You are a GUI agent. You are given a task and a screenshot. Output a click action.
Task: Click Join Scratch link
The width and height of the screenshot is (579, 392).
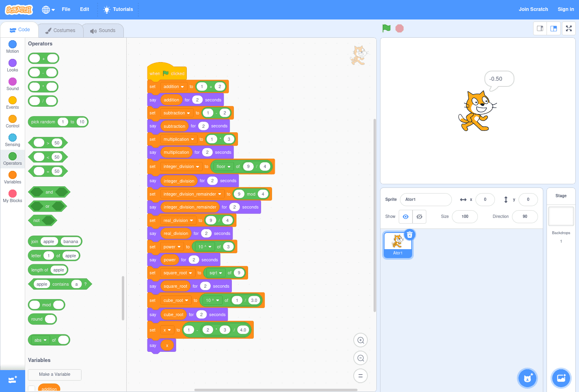point(533,9)
